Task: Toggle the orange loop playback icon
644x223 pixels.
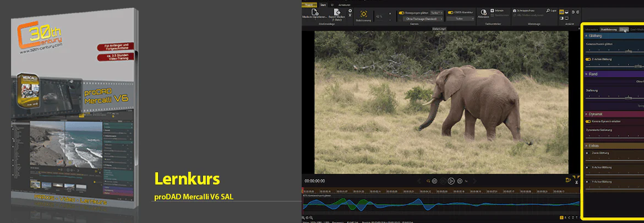Action: 428,181
